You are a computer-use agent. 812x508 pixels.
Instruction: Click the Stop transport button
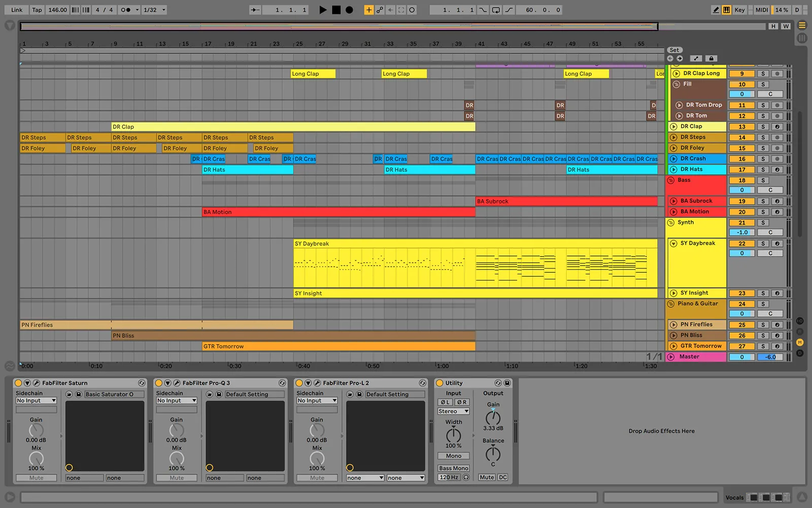tap(336, 10)
